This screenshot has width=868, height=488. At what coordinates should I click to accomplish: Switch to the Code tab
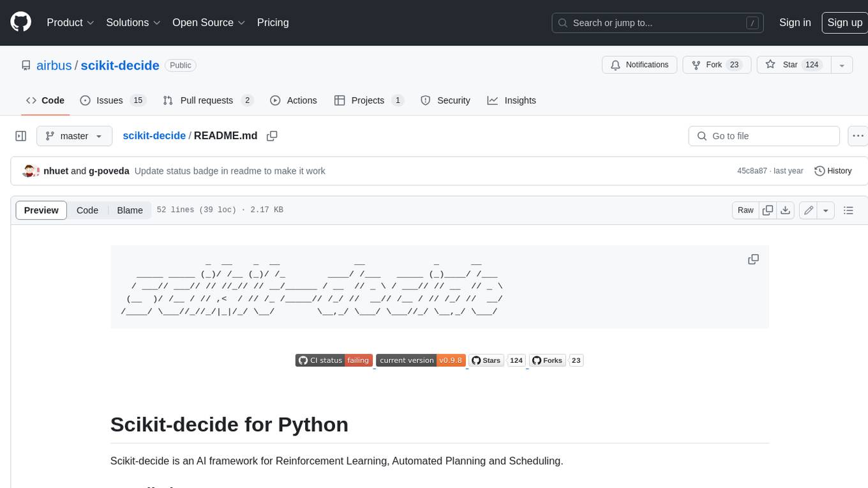[x=45, y=100]
